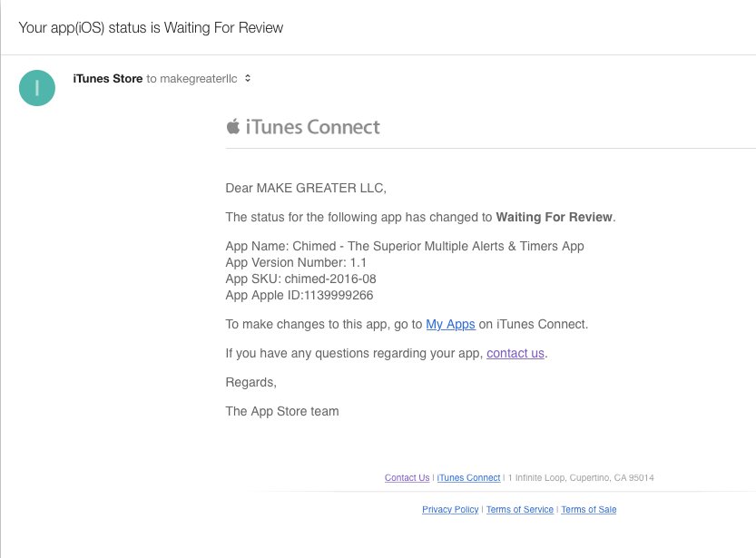Click the App Name line mentioning Chimed

(405, 246)
